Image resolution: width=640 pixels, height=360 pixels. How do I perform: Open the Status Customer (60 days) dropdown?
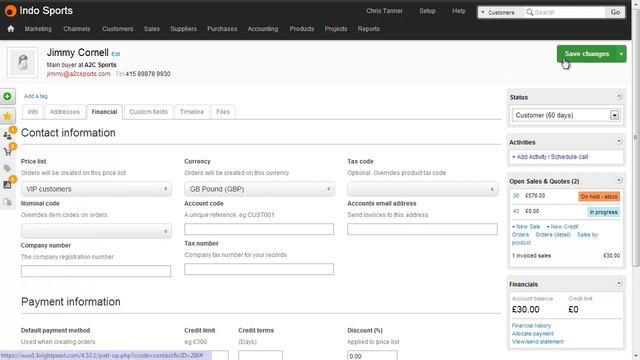coord(566,116)
